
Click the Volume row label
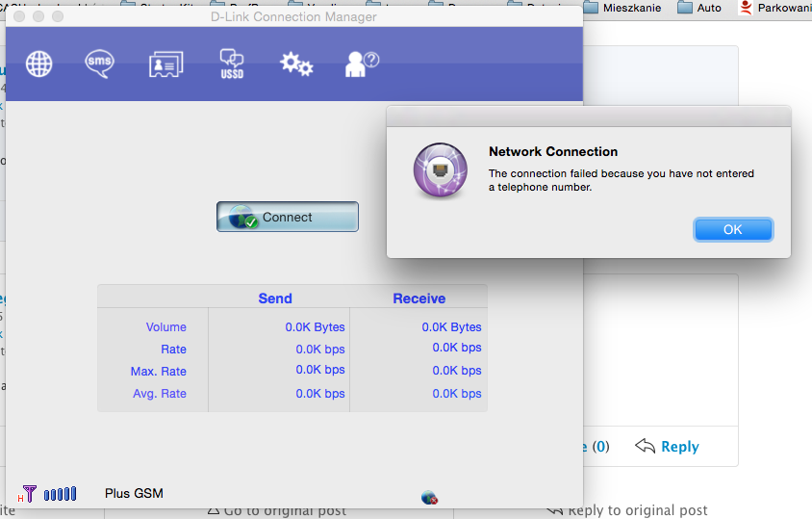click(165, 327)
